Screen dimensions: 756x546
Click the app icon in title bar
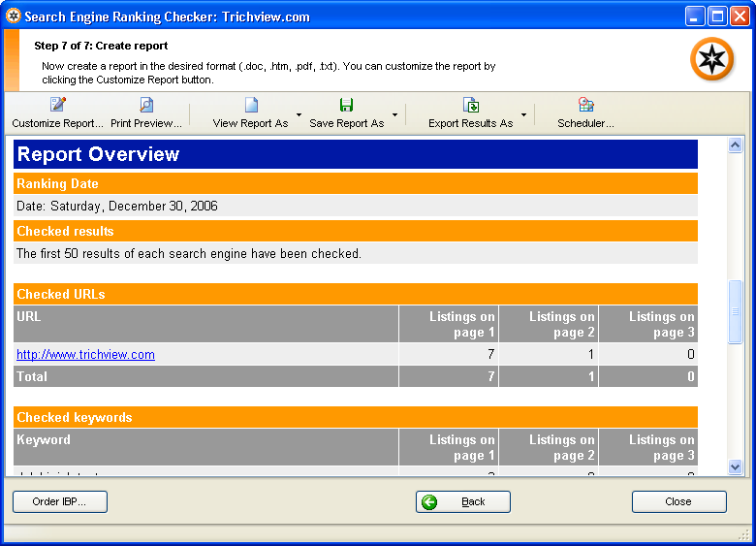pyautogui.click(x=14, y=16)
